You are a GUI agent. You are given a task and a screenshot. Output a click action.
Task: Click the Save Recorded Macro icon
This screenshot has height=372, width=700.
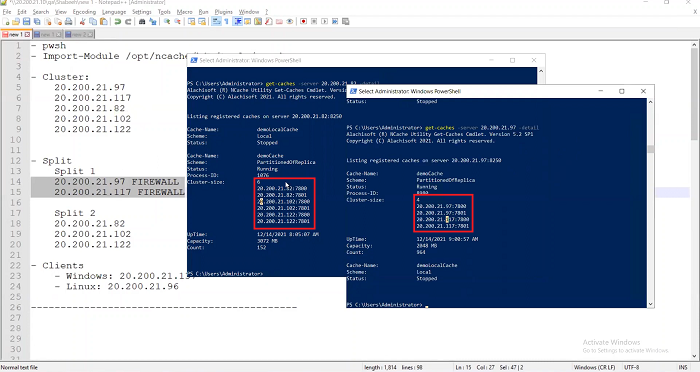point(346,21)
